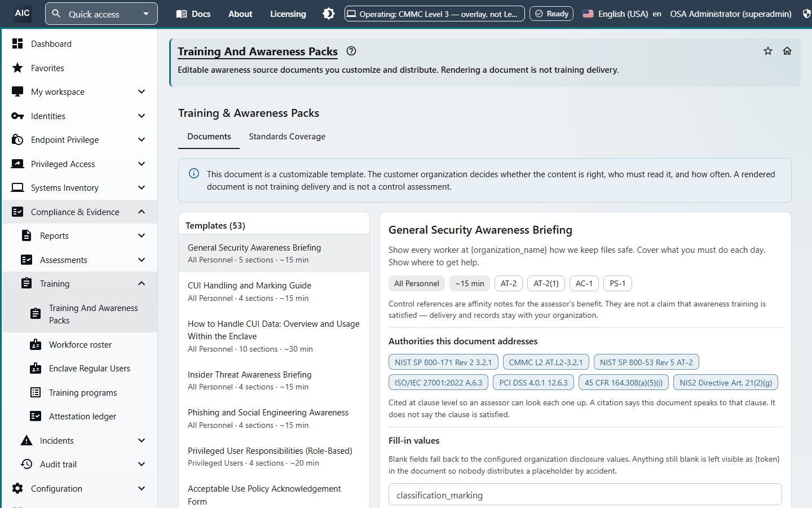Collapse the Compliance & Evidence section

point(142,212)
